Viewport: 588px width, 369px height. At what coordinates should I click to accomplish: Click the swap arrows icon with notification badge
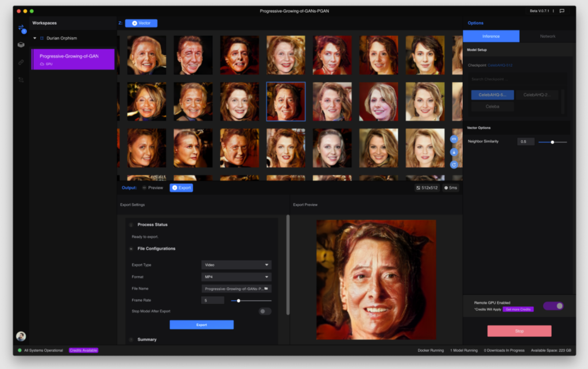[x=21, y=28]
